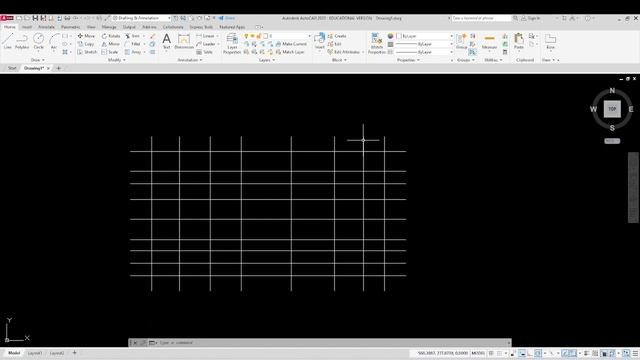640x360 pixels.
Task: Click the Create block button
Action: (x=337, y=36)
